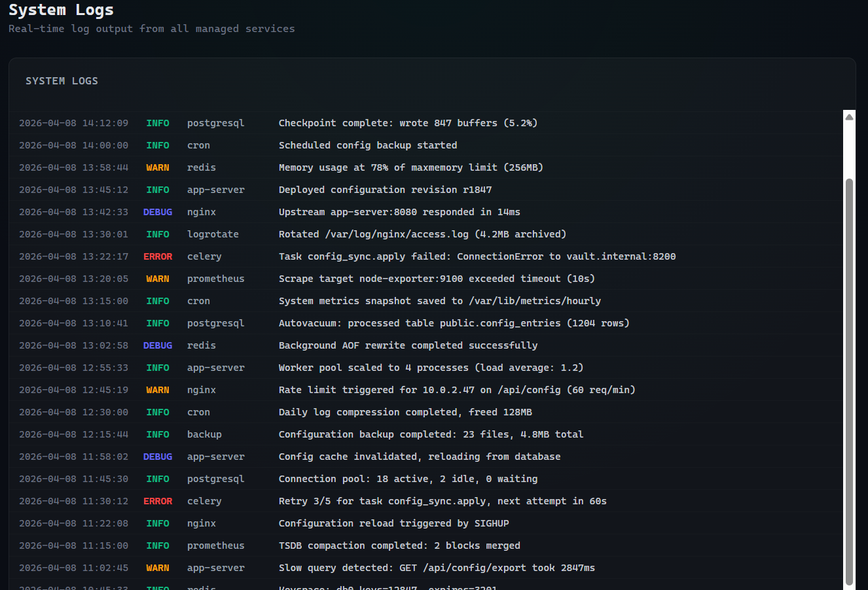Click the WARN label on the redis memory row

(x=158, y=167)
